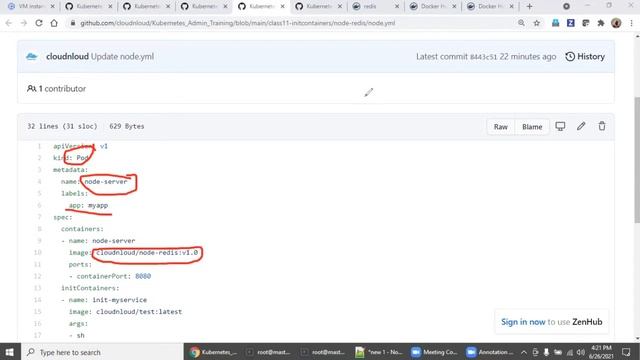
Task: Open the cloudnloud author link
Action: (x=67, y=57)
